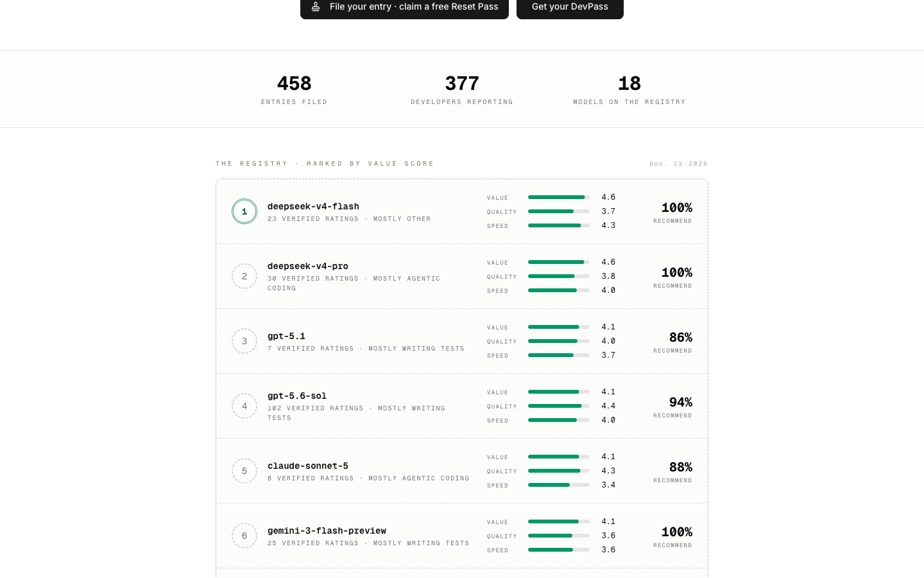924x578 pixels.
Task: Click 25 verified ratings · mostly writing tests
Action: click(x=368, y=543)
